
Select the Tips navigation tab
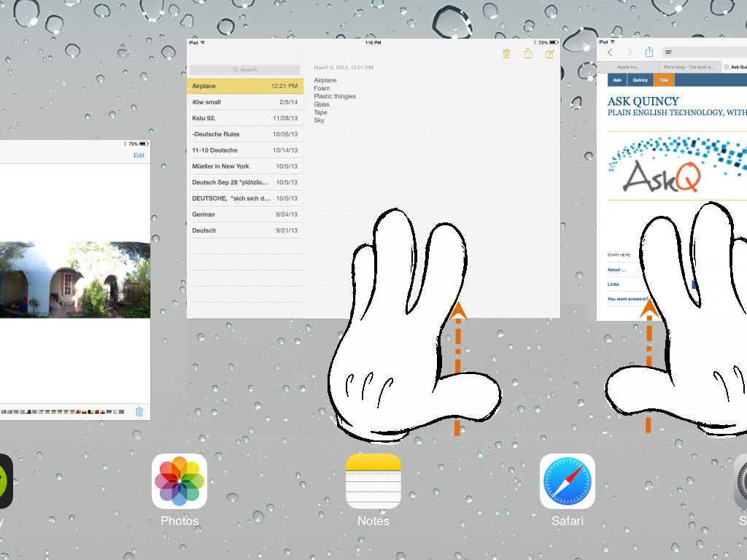pos(663,80)
